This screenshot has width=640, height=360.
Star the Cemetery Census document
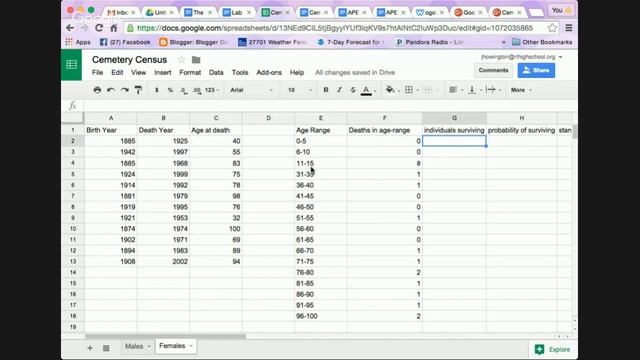(182, 60)
